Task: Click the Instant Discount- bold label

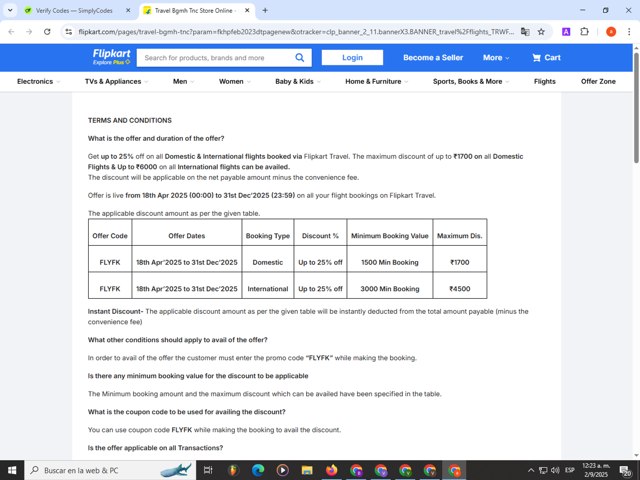Action: coord(116,311)
